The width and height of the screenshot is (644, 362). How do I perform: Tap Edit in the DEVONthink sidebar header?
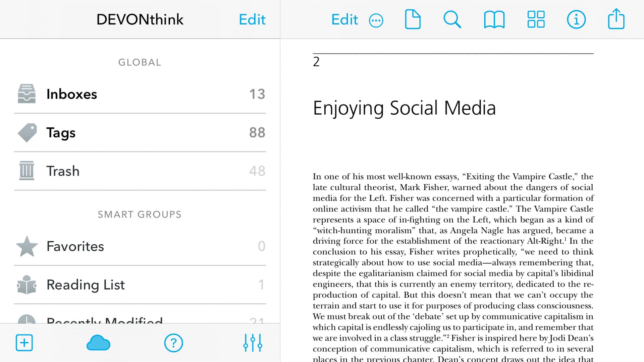(x=252, y=19)
